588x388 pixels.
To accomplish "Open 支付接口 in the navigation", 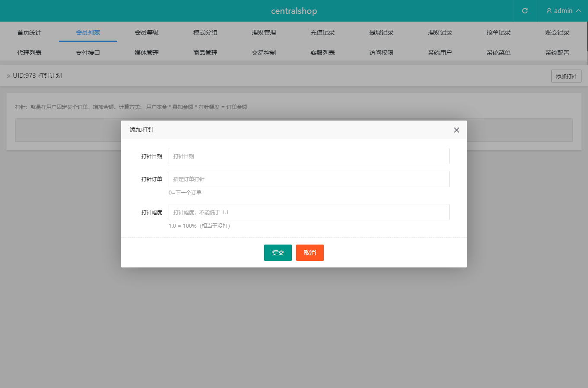I will pos(88,53).
